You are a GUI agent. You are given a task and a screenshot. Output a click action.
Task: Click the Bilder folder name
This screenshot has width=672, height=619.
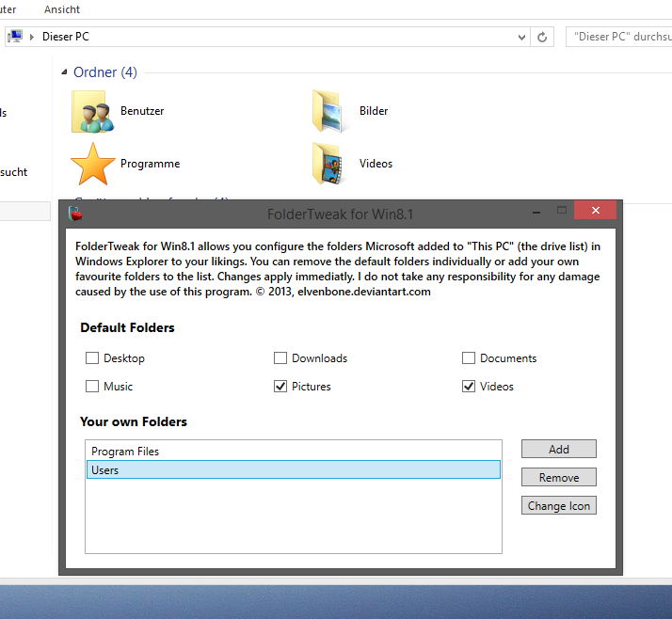[374, 111]
